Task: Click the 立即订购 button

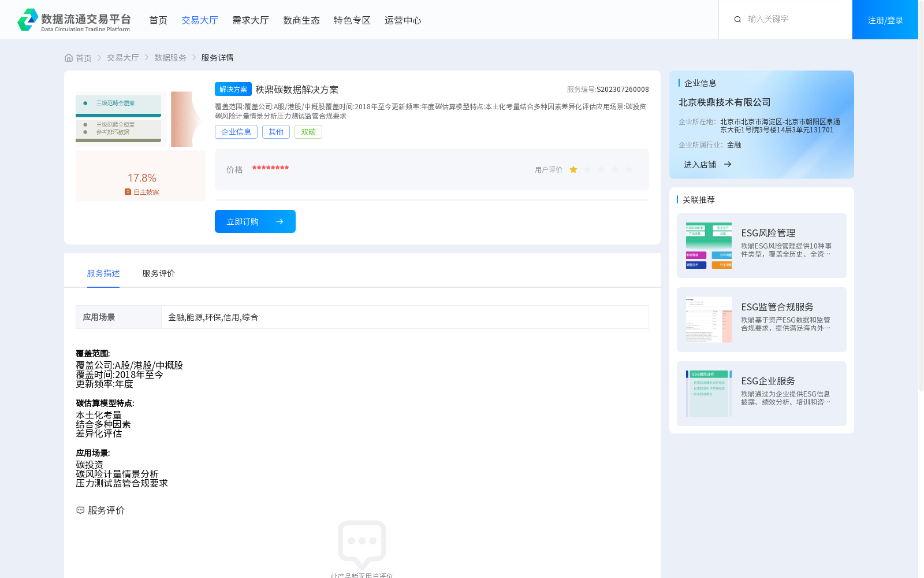Action: (x=255, y=221)
